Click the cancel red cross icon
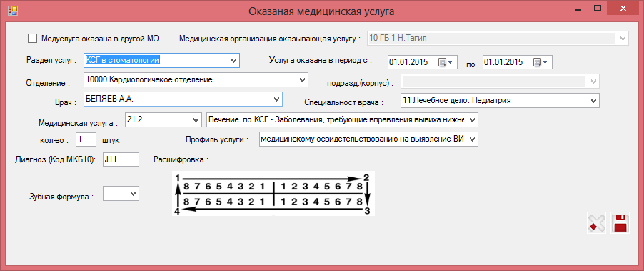Screen dimensions: 644x271 597,223
